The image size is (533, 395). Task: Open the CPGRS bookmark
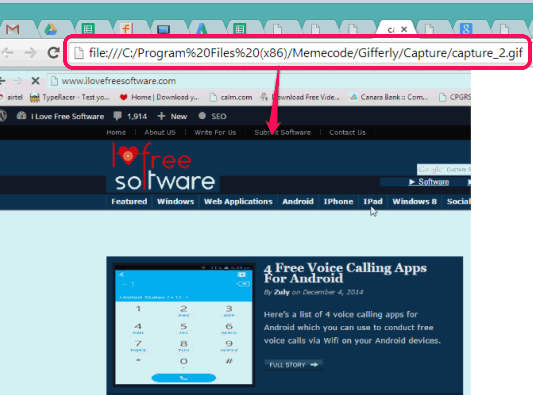pyautogui.click(x=455, y=97)
